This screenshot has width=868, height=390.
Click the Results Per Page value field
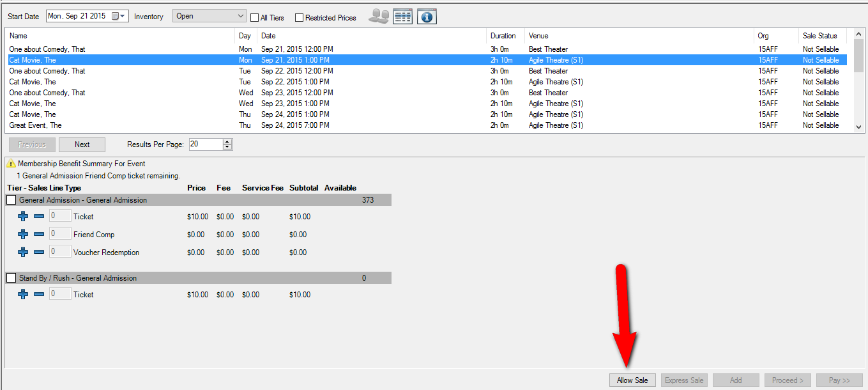point(206,144)
